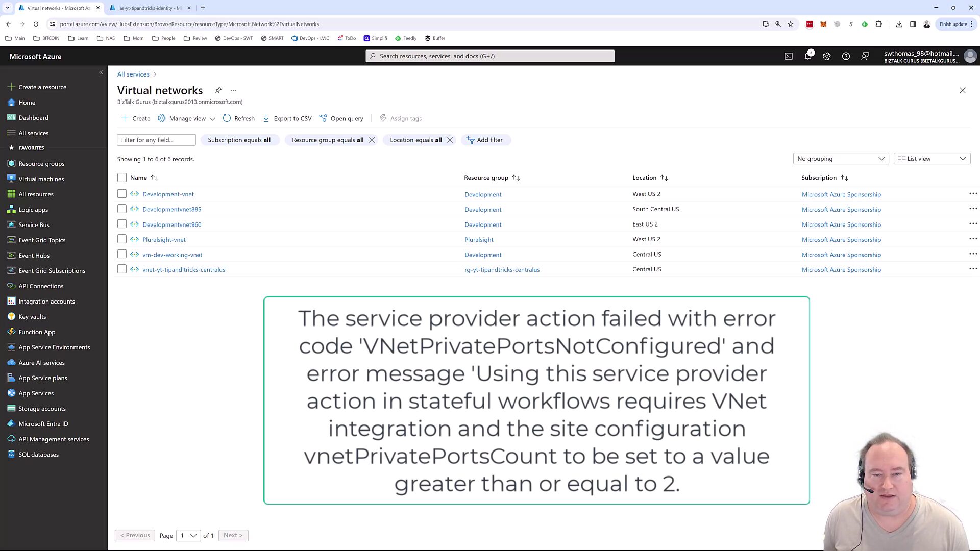
Task: Click Create to add a virtual network
Action: pos(136,118)
